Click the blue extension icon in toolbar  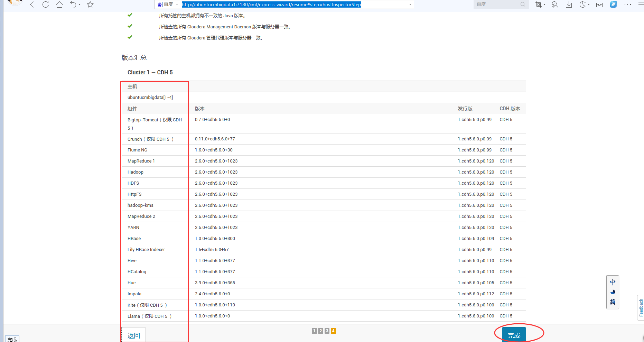613,4
